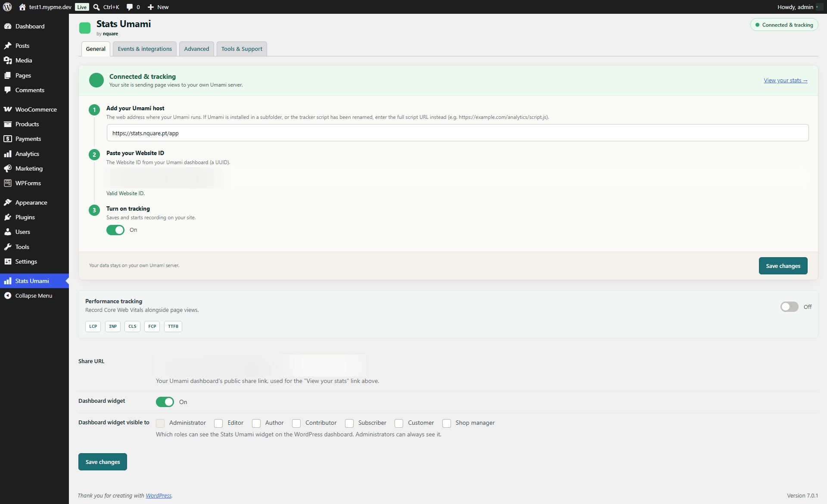The image size is (827, 504).
Task: Check the Editor role checkbox
Action: pos(218,423)
